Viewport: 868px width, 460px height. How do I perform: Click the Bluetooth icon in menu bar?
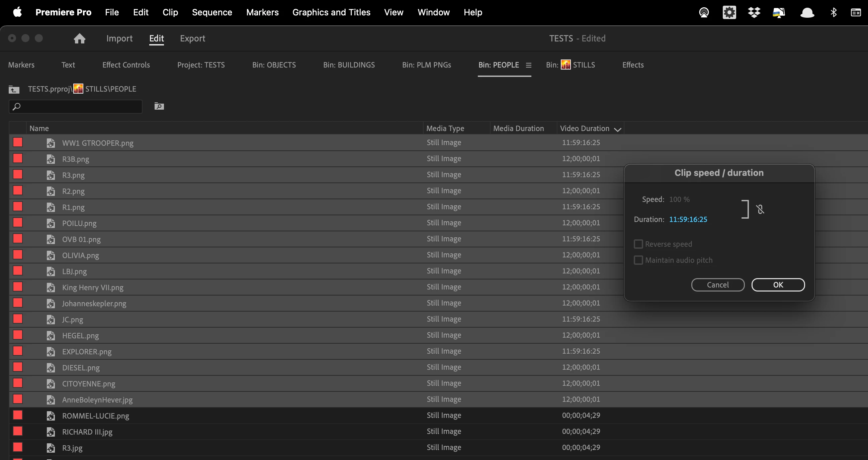(833, 12)
